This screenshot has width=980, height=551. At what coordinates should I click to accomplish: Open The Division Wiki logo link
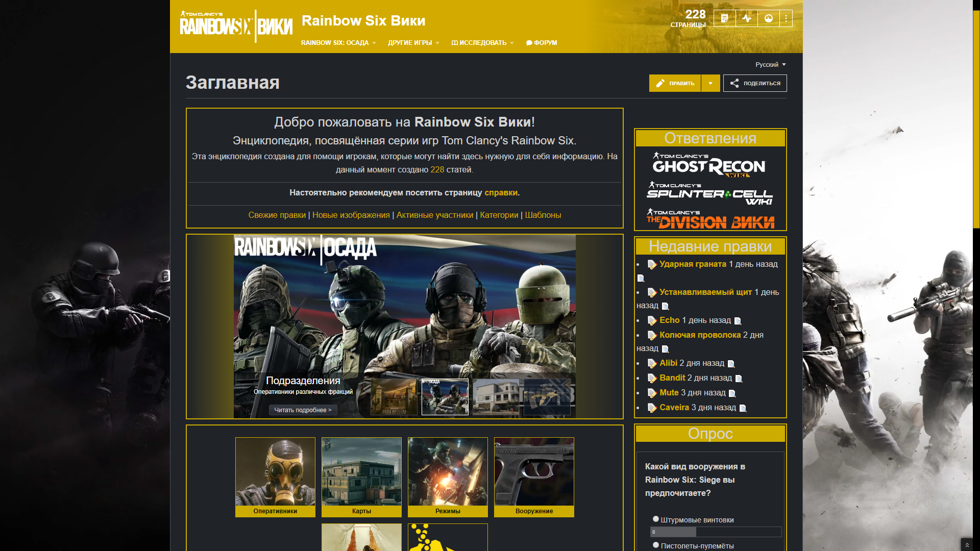pos(710,219)
